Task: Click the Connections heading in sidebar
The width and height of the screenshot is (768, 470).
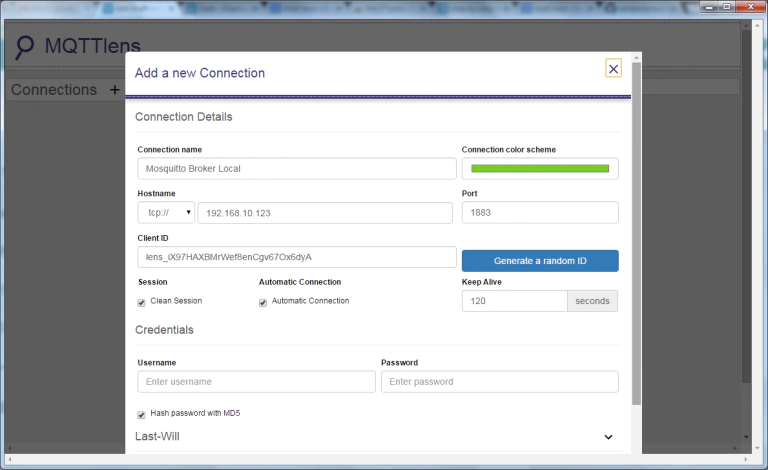Action: pyautogui.click(x=54, y=90)
